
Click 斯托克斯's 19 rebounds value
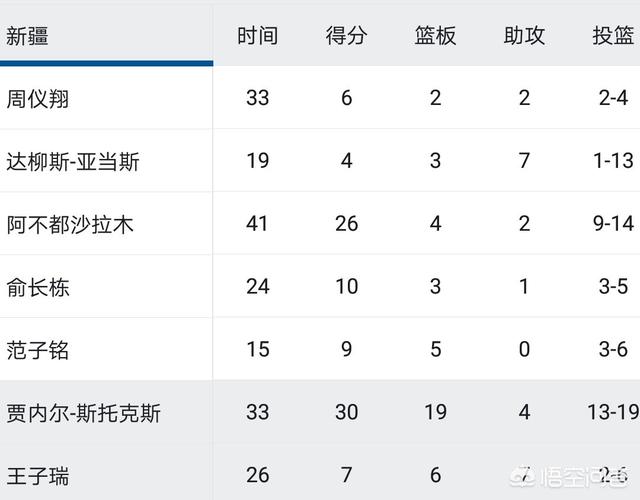pyautogui.click(x=436, y=412)
